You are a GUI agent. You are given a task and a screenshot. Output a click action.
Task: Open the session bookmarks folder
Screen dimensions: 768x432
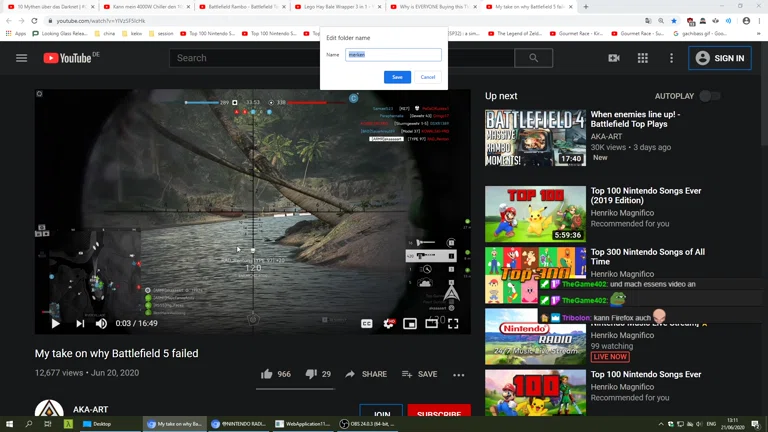click(161, 34)
